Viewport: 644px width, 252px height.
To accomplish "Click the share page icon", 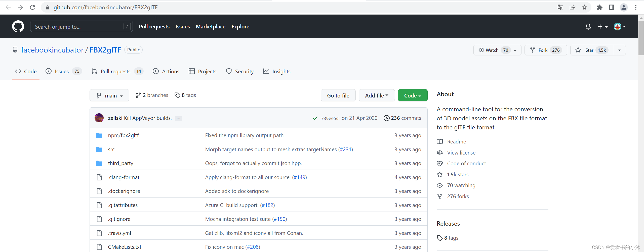I will (572, 7).
